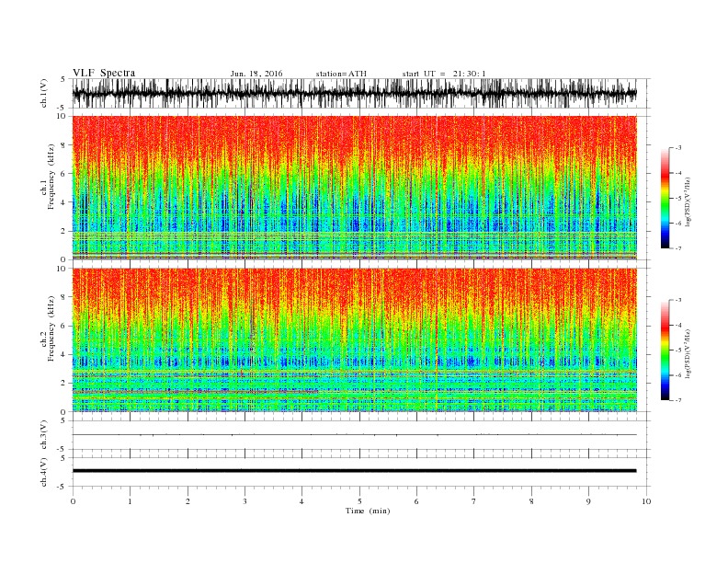
Task: Click time axis tick label "3" at bottom
Action: 245,501
